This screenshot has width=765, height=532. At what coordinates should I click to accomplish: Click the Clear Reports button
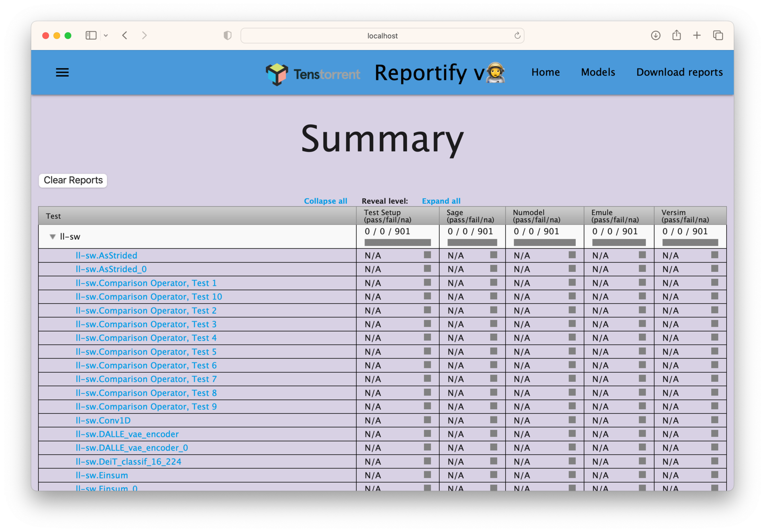coord(73,180)
